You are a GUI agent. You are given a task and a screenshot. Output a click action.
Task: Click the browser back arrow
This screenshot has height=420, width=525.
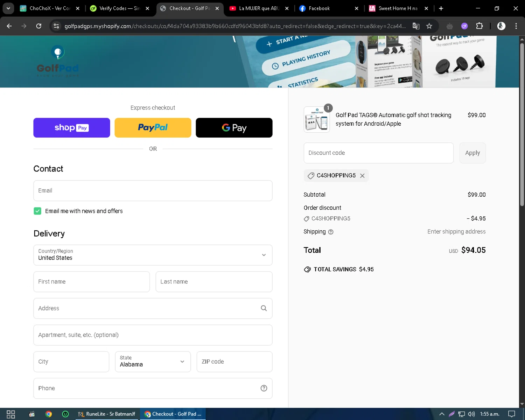(x=9, y=26)
